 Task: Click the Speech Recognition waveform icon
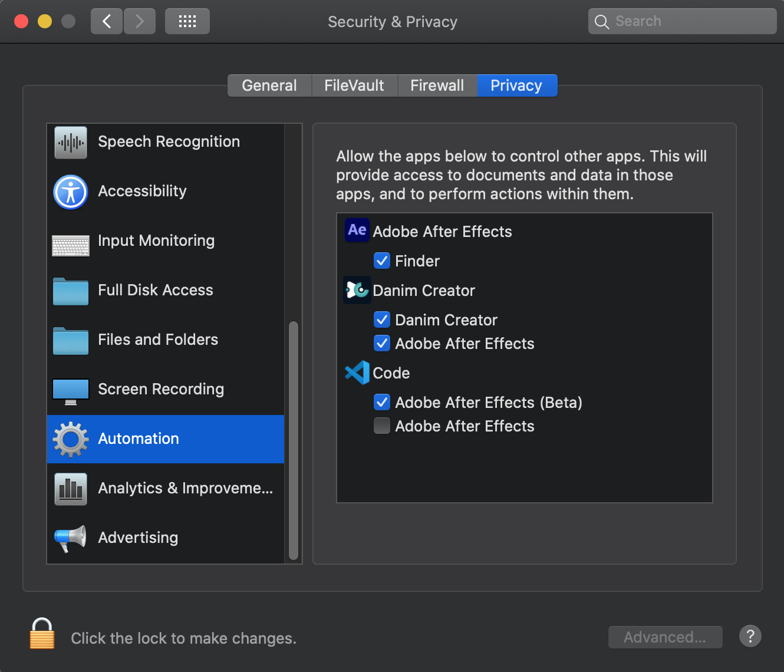point(71,142)
